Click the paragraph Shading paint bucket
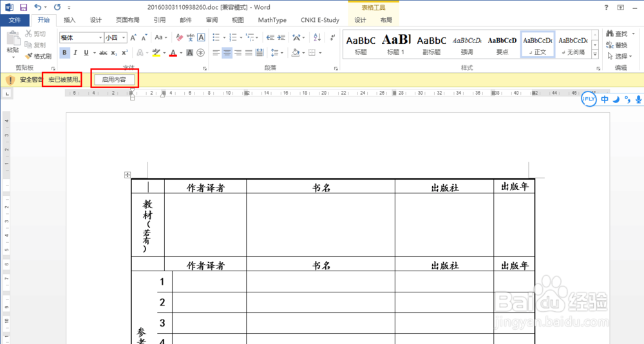 [296, 53]
